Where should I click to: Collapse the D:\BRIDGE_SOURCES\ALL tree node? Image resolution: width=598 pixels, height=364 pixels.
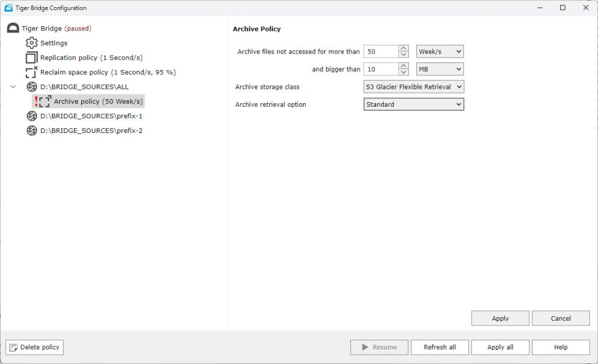pos(13,87)
